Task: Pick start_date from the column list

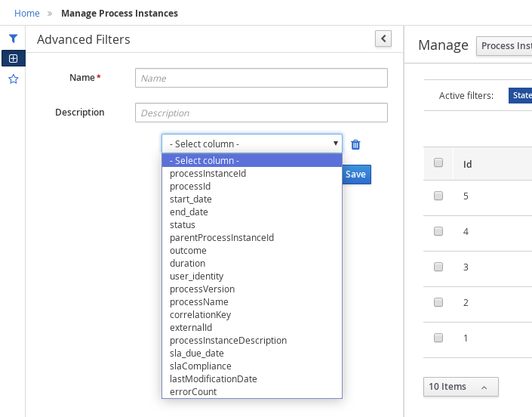Action: pos(252,199)
